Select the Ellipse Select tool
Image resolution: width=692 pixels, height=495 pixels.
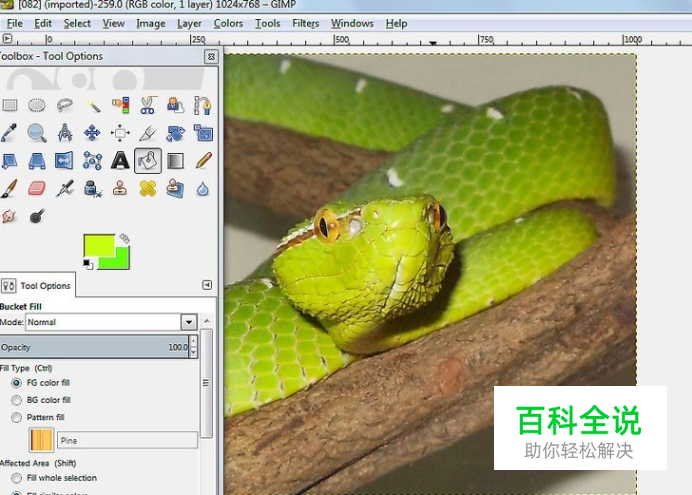coord(37,105)
